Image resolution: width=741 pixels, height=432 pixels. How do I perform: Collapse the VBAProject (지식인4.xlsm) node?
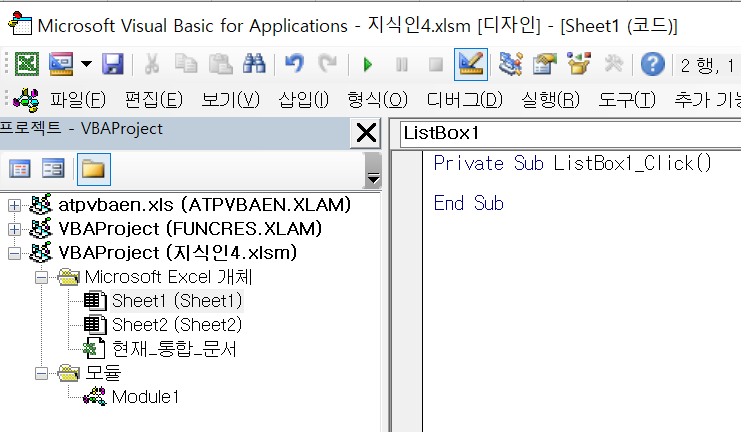pos(14,253)
